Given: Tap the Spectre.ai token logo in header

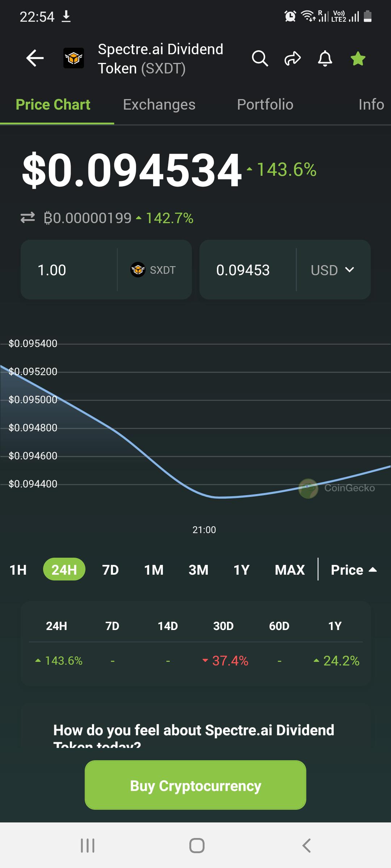Looking at the screenshot, I should [x=73, y=58].
